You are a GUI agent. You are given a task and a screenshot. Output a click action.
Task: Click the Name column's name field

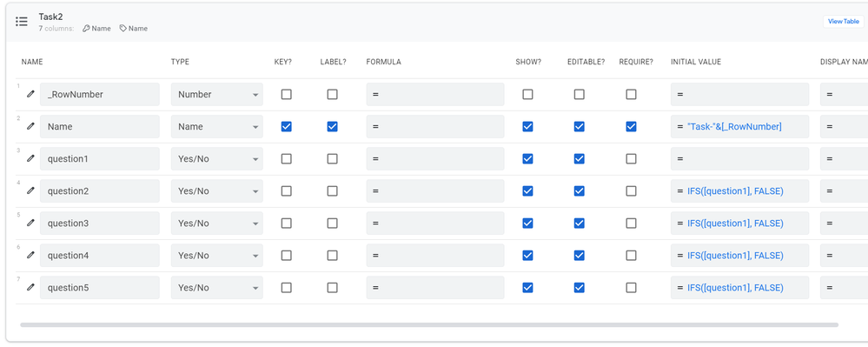(100, 126)
